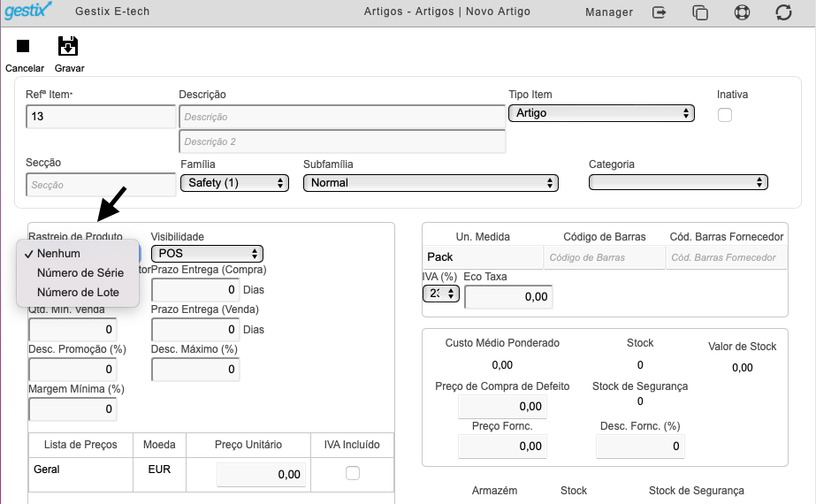Click the Geral price list cell

click(80, 474)
